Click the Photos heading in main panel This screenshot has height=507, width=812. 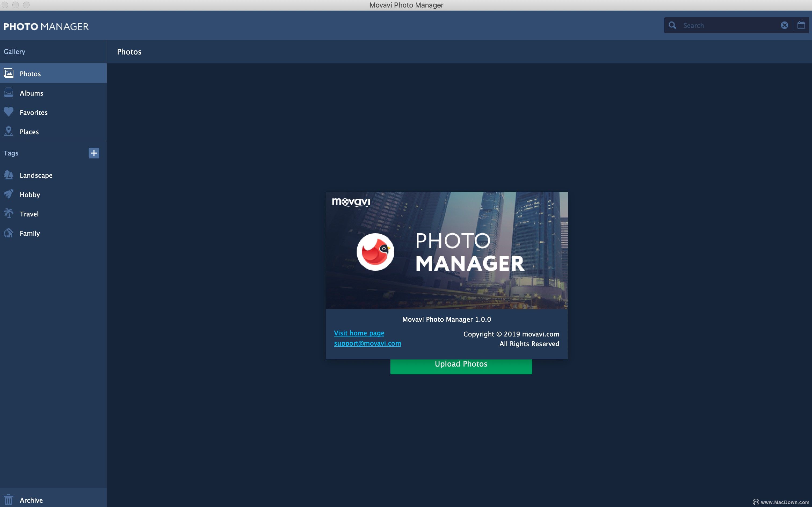tap(129, 52)
